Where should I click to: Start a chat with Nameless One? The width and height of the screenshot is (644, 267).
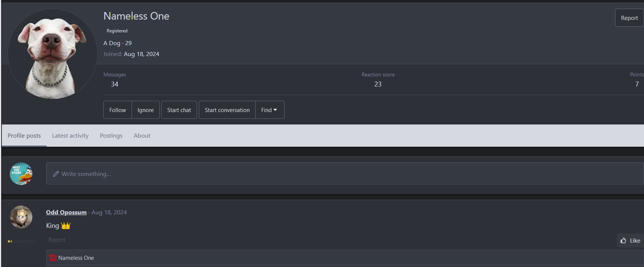click(x=179, y=110)
